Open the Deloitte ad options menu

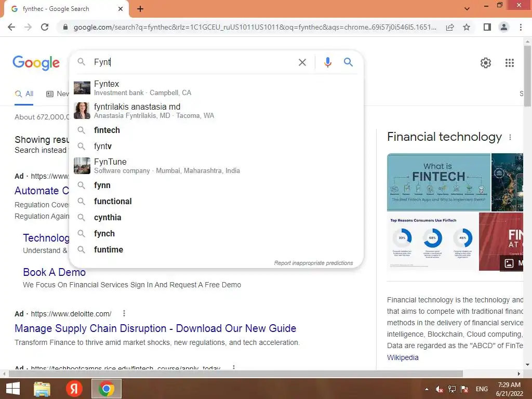[x=124, y=313]
